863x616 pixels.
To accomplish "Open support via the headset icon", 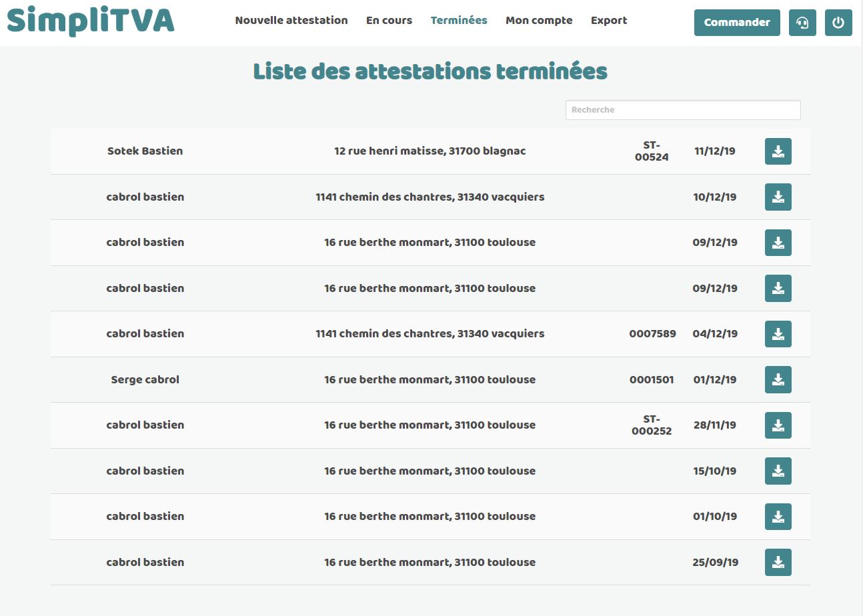I will click(x=802, y=23).
